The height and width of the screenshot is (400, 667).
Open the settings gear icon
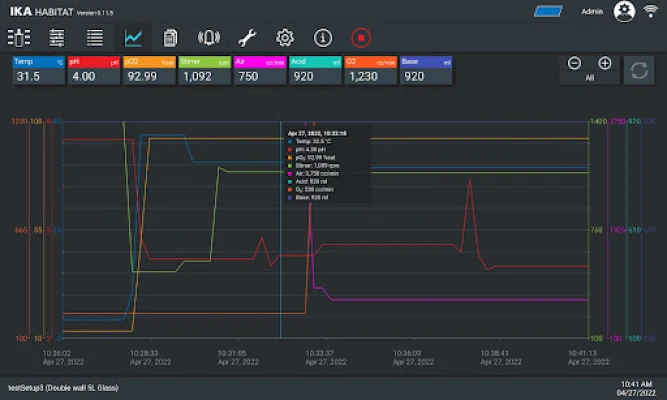(285, 38)
